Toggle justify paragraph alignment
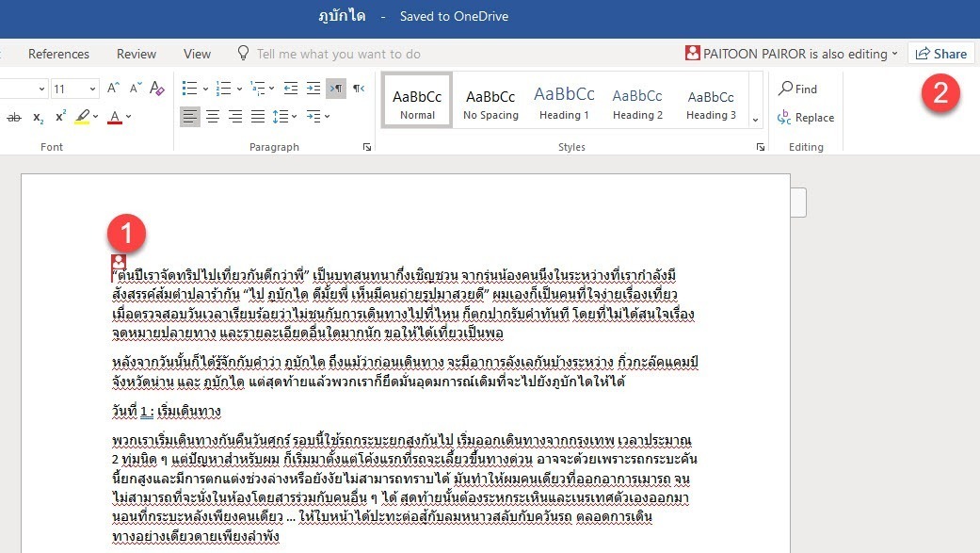980x553 pixels. pyautogui.click(x=257, y=118)
